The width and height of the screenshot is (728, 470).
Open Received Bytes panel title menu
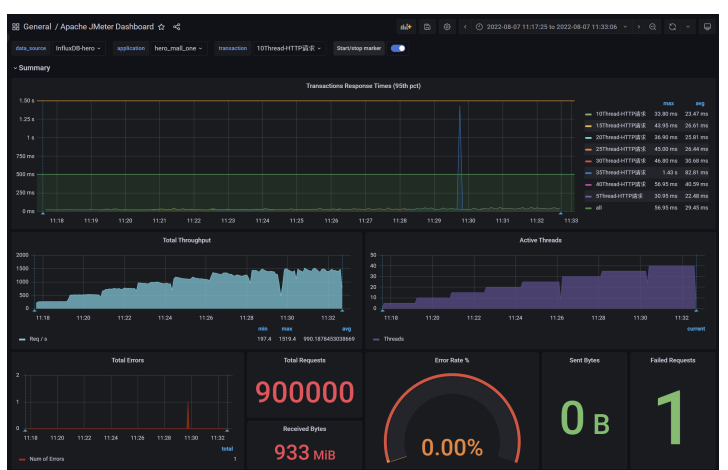305,429
